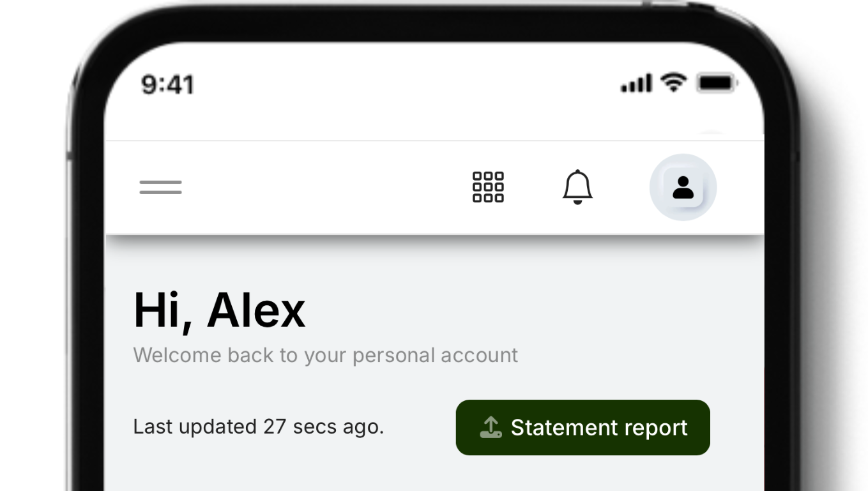The image size is (868, 491).
Task: Open the user profile avatar
Action: pyautogui.click(x=683, y=187)
